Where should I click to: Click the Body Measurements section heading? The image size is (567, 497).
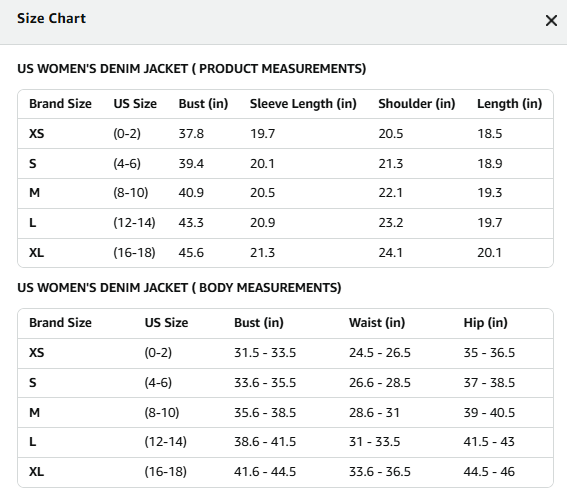tap(179, 288)
